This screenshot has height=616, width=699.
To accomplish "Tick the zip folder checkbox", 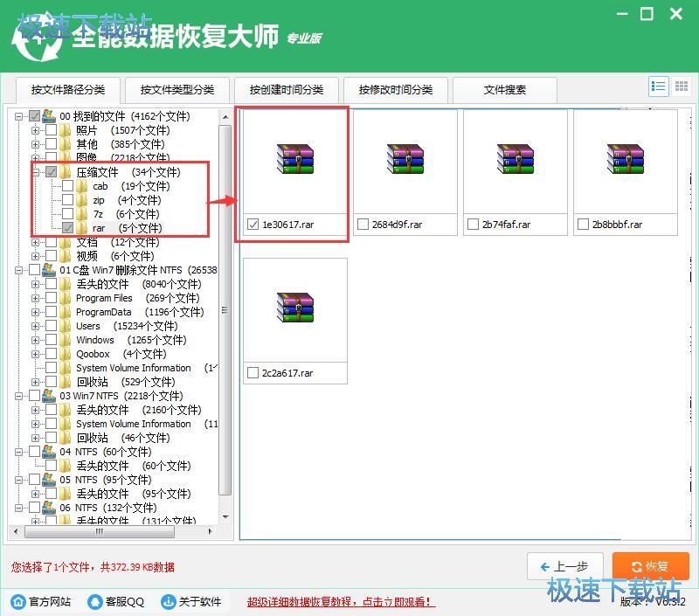I will coord(68,200).
